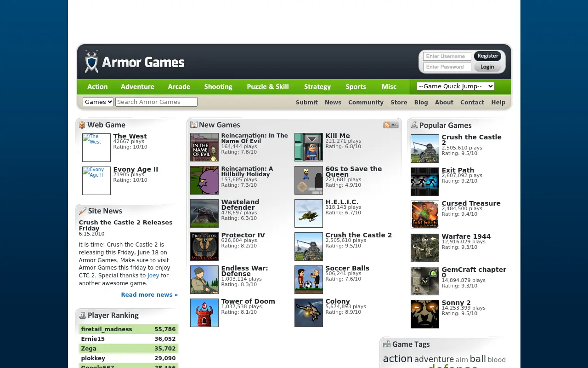Open the Community link in navigation
Screen dimensions: 588x368
tap(366, 103)
